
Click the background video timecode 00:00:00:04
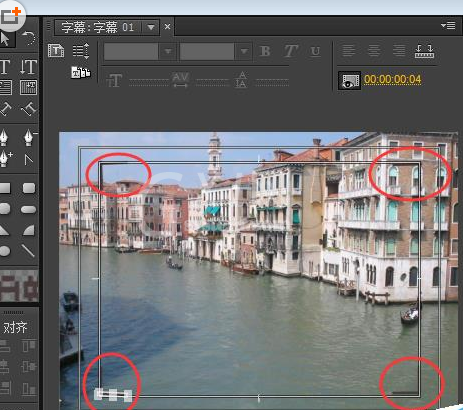392,80
